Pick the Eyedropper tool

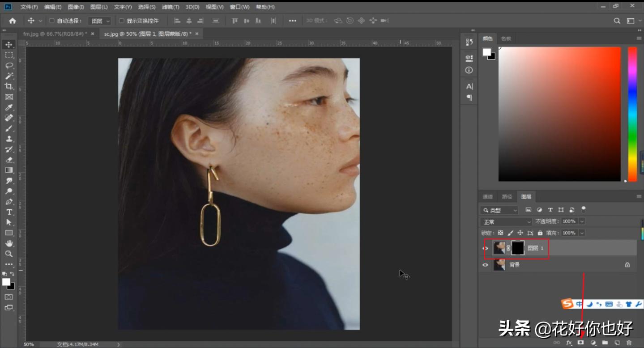click(9, 107)
